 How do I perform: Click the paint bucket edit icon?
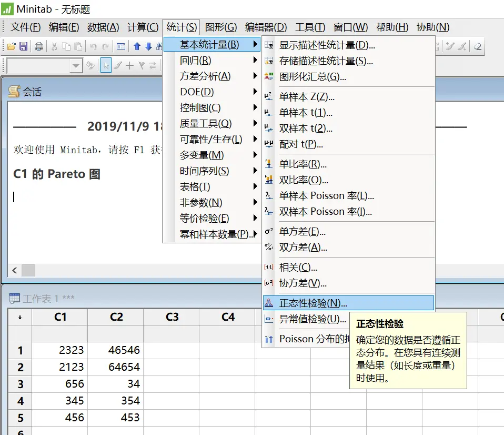90,66
